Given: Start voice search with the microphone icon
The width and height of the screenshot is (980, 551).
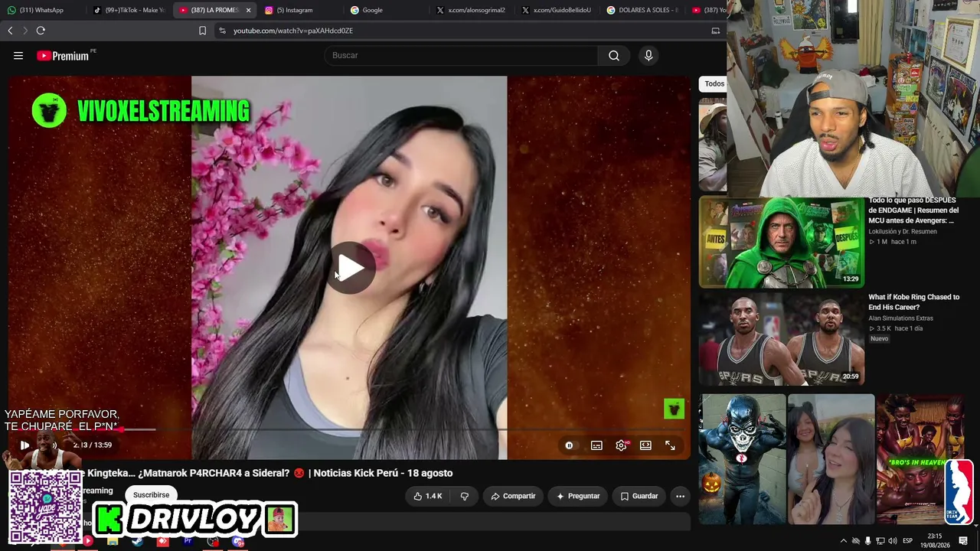Looking at the screenshot, I should [x=648, y=55].
